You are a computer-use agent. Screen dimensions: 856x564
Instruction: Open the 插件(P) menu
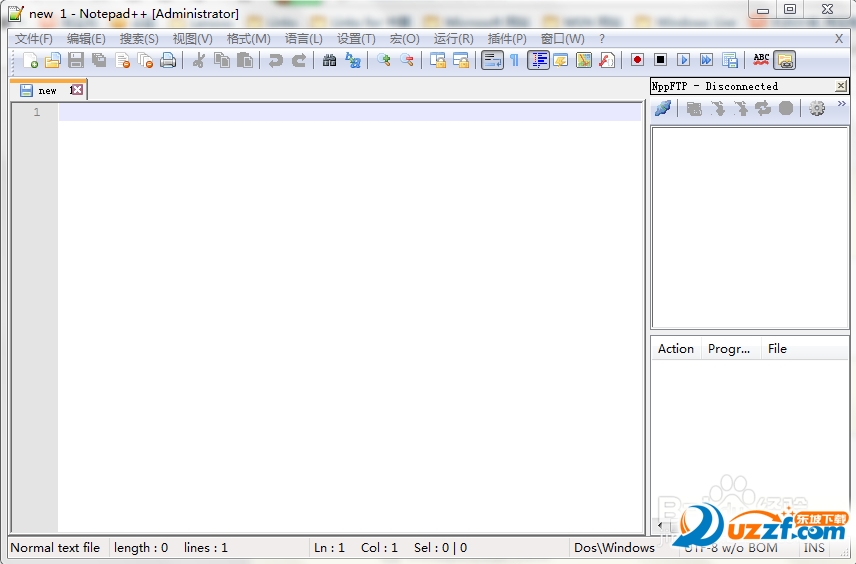[x=507, y=39]
